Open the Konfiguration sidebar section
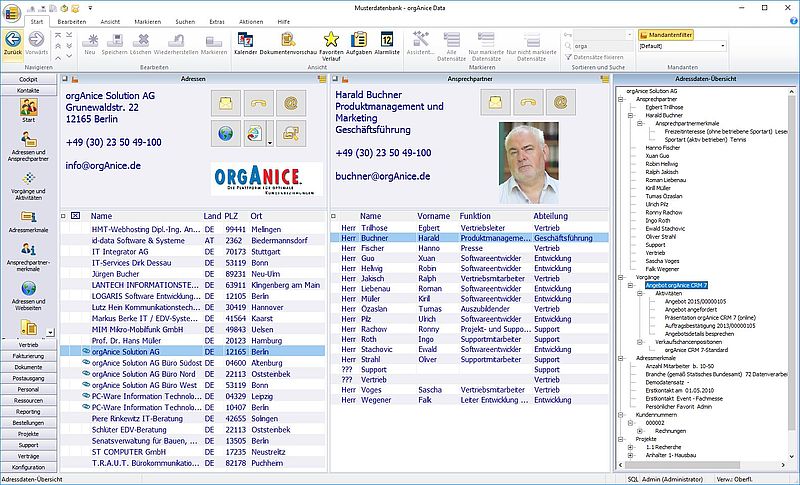The width and height of the screenshot is (800, 485). click(x=29, y=468)
